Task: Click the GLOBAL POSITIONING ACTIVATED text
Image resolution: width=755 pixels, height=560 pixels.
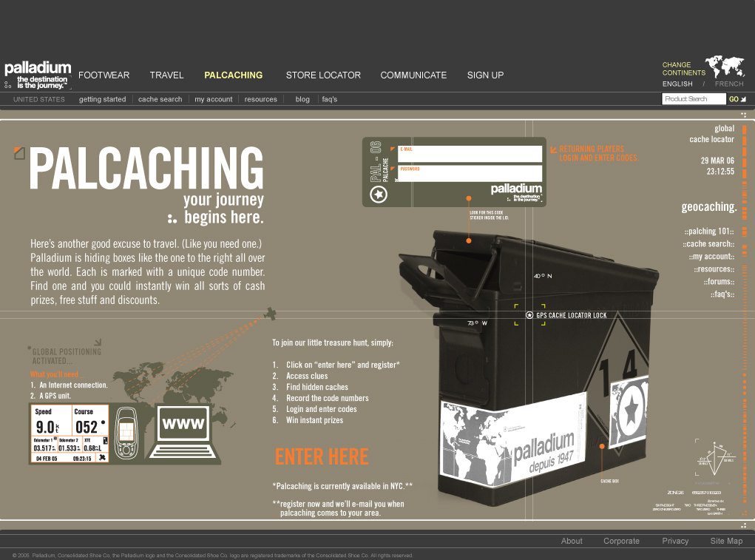Action: (x=67, y=357)
